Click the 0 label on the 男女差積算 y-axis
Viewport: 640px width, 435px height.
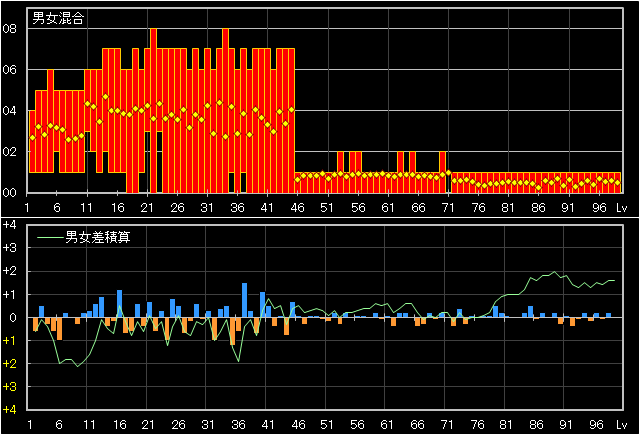[13, 317]
